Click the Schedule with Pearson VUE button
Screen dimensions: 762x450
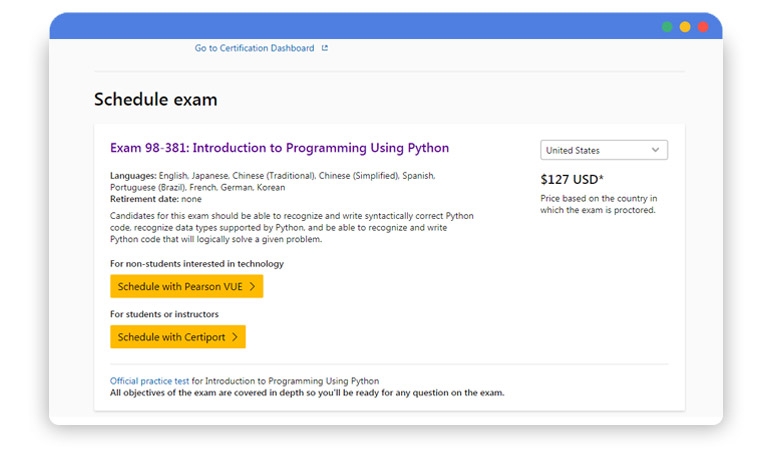[187, 286]
